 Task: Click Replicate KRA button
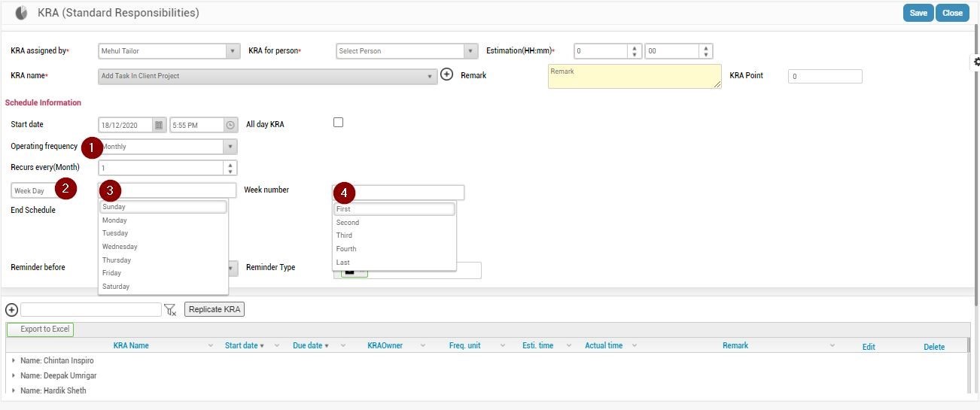tap(215, 310)
